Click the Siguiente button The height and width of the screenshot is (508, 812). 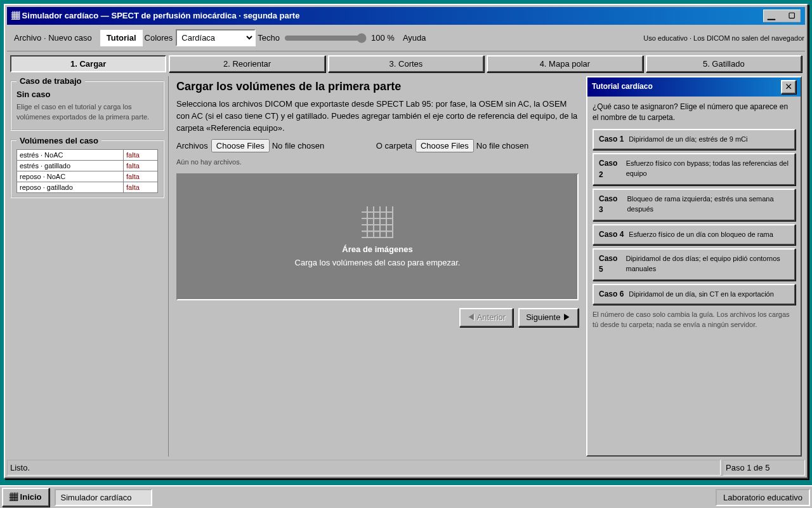point(548,317)
